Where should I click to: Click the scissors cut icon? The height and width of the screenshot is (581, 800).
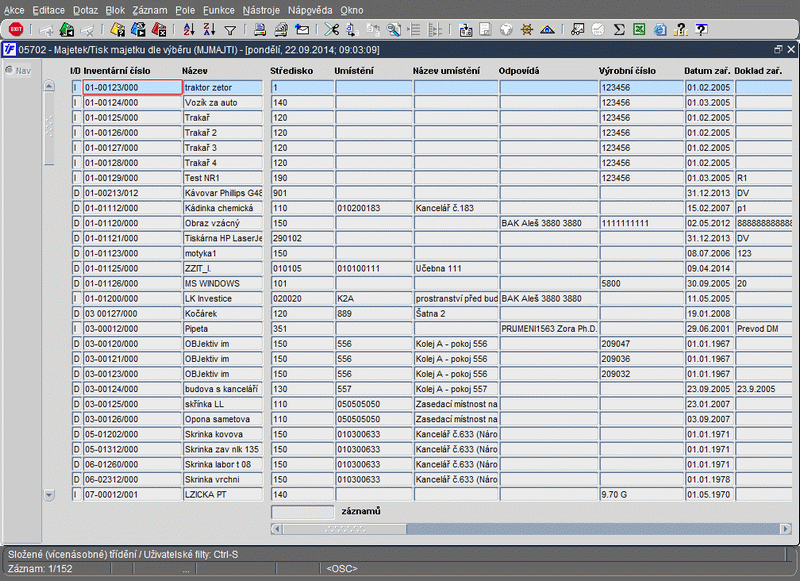coord(331,30)
